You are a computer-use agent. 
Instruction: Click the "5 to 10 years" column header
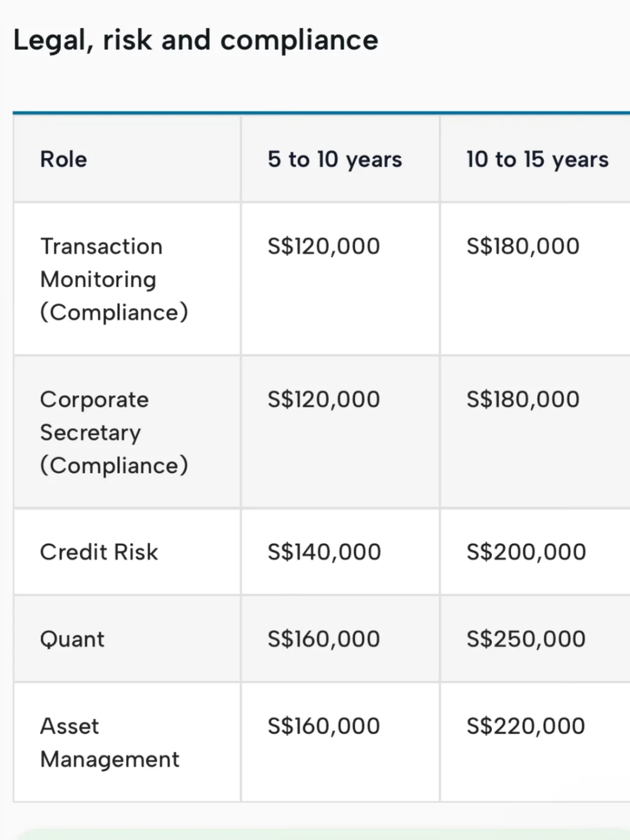(x=335, y=159)
